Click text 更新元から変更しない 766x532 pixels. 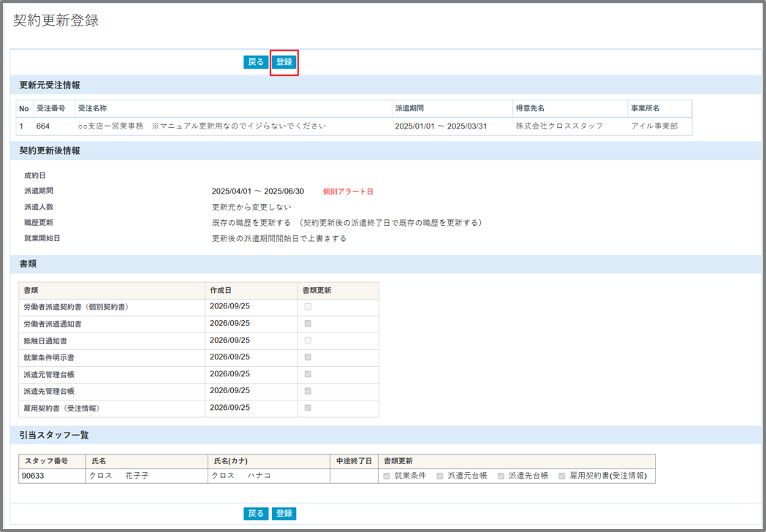point(251,207)
